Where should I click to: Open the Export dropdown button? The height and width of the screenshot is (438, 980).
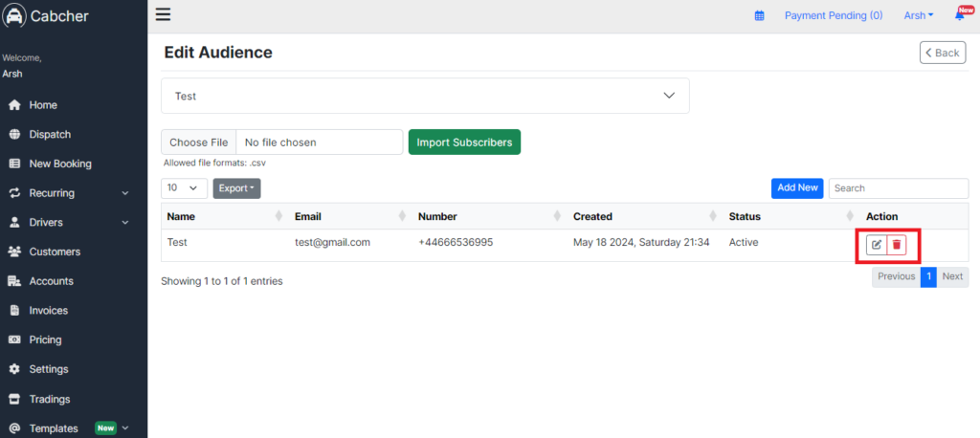[x=236, y=188]
